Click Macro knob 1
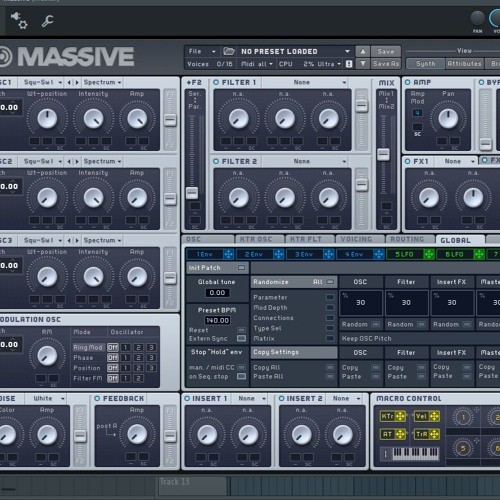This screenshot has width=500, height=500. 463,417
